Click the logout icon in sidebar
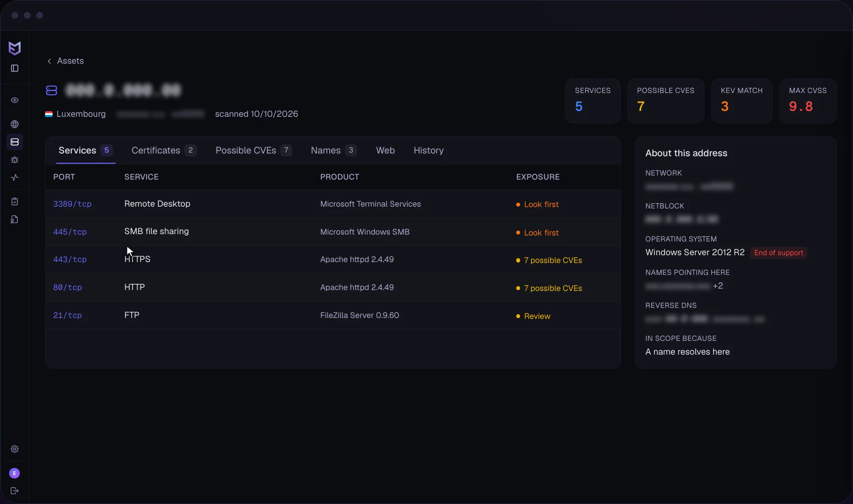 pos(15,491)
